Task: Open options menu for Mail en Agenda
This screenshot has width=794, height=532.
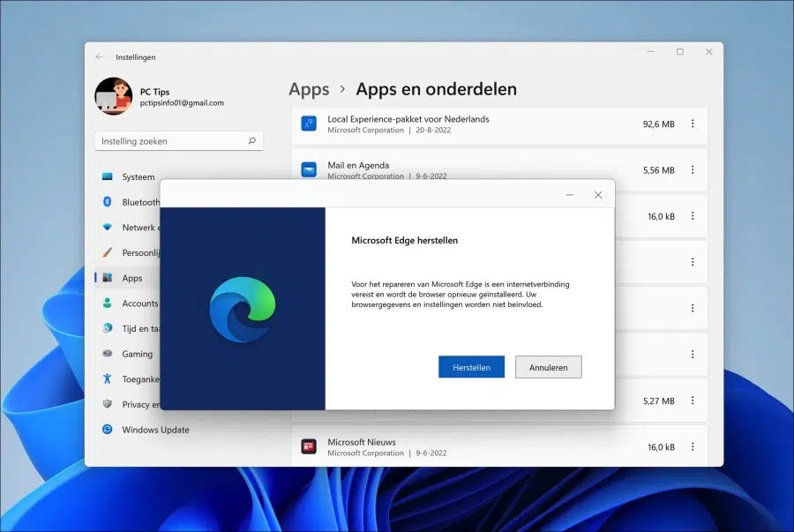Action: 693,169
